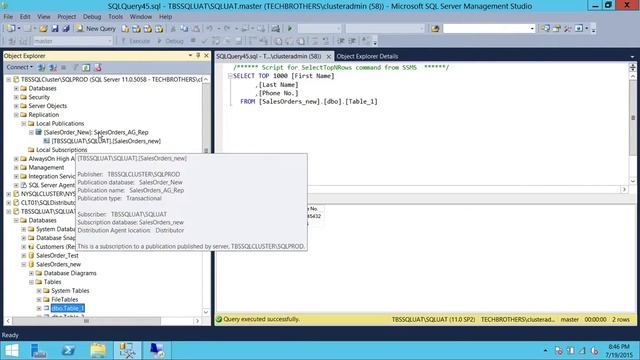Click the Activity Monitor icon
This screenshot has width=640, height=360.
click(276, 29)
